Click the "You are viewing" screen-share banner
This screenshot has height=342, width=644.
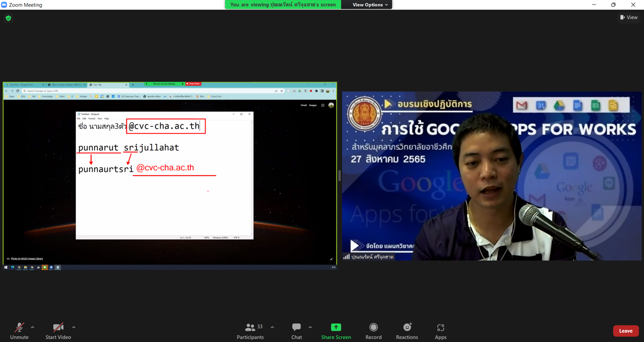283,5
